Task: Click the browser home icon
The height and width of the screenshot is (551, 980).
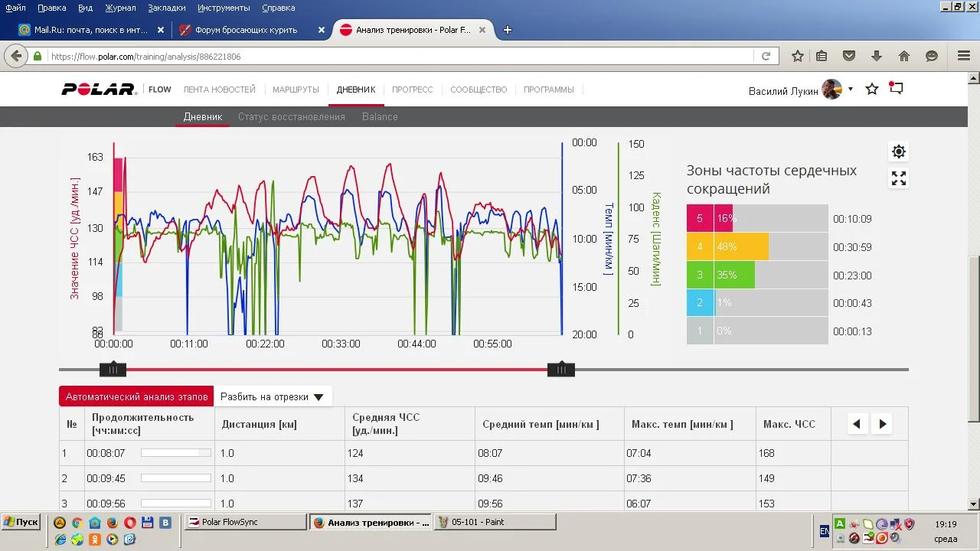Action: click(x=904, y=56)
